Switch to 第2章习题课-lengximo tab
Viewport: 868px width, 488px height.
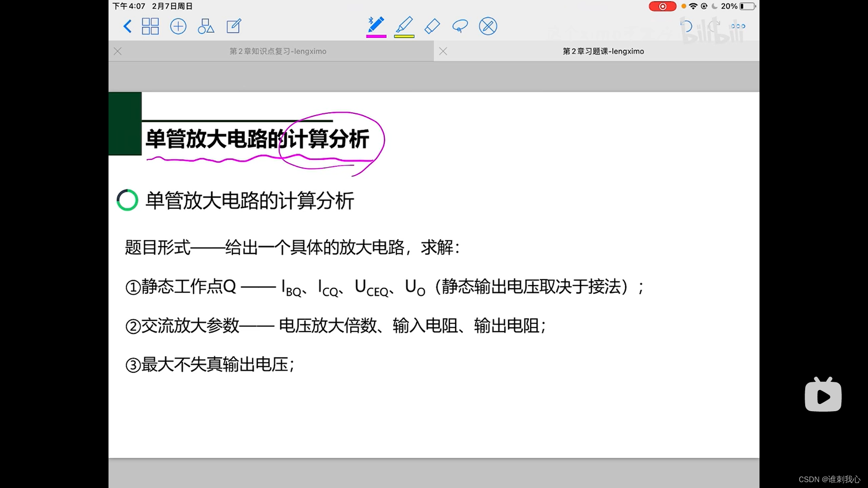click(603, 52)
